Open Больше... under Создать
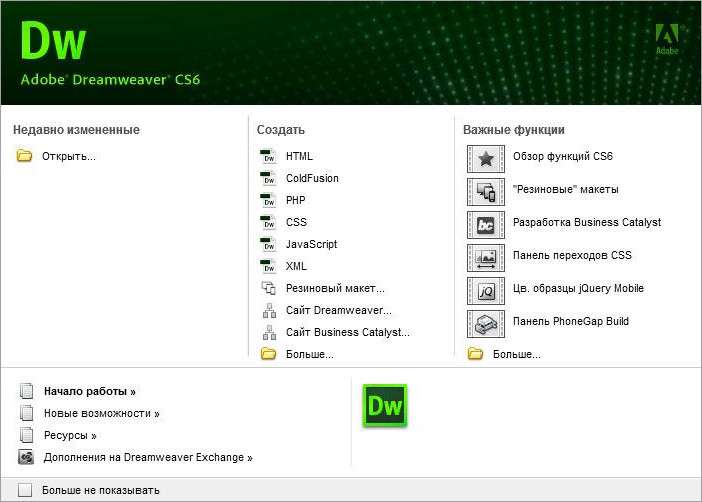Image resolution: width=702 pixels, height=502 pixels. tap(310, 354)
